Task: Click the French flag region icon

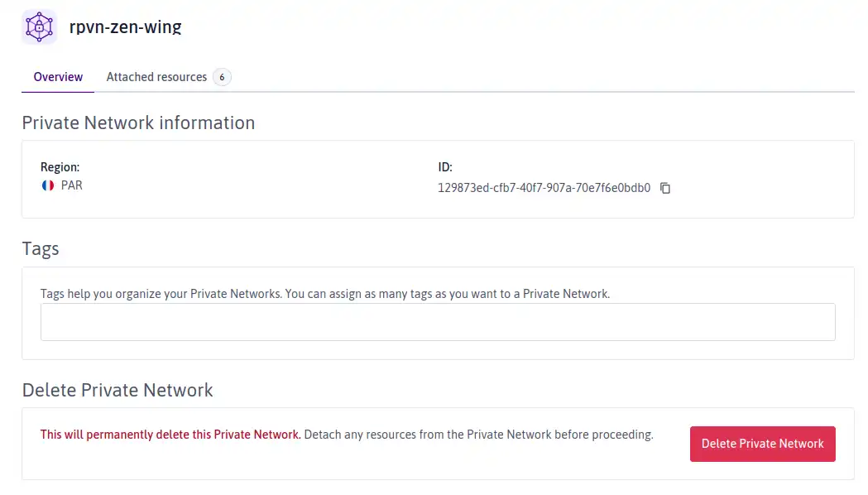Action: [48, 185]
